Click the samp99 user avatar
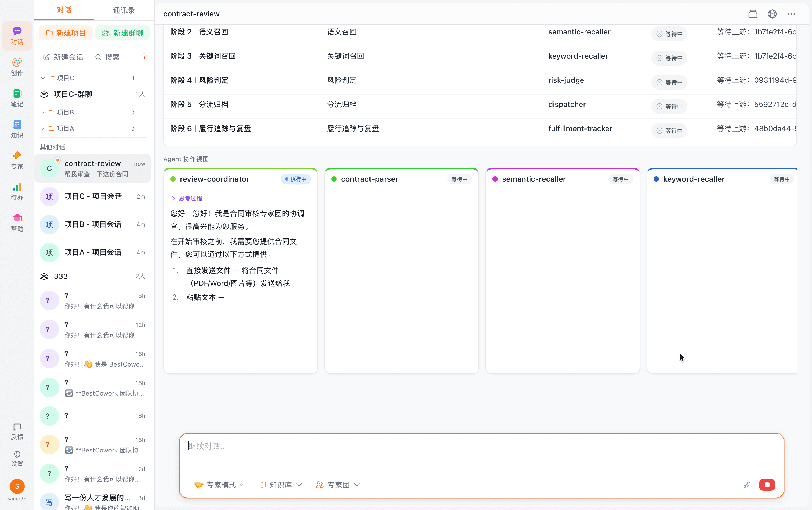This screenshot has width=812, height=510. click(17, 486)
